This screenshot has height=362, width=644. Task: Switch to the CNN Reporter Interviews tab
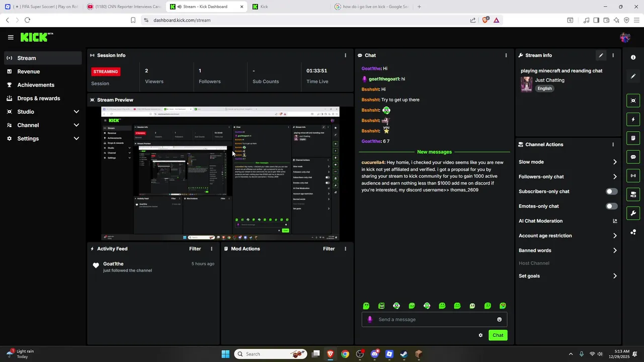[x=123, y=7]
